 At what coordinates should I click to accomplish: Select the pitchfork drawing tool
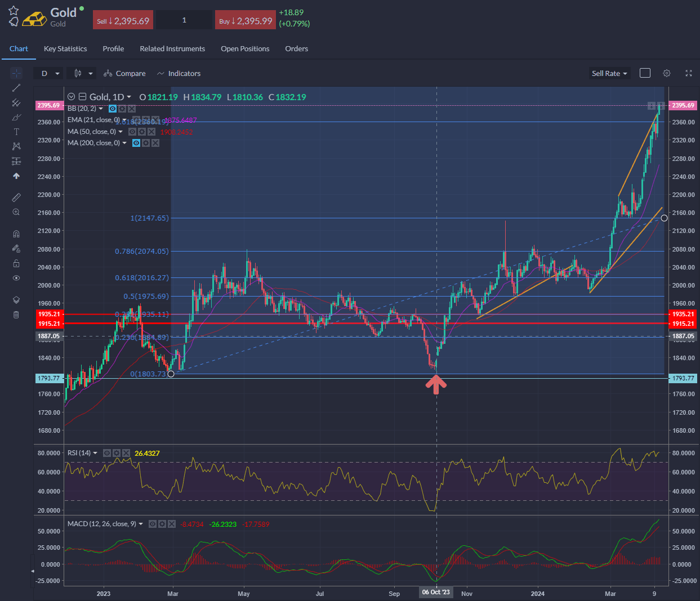16,102
